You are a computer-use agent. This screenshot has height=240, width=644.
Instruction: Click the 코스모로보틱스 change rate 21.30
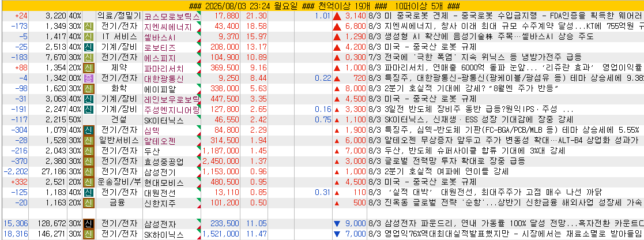coord(257,16)
